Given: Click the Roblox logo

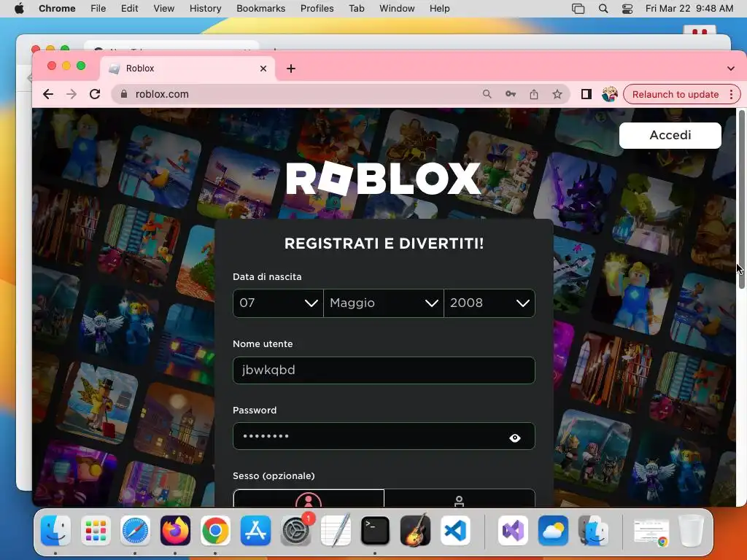Looking at the screenshot, I should tap(383, 179).
